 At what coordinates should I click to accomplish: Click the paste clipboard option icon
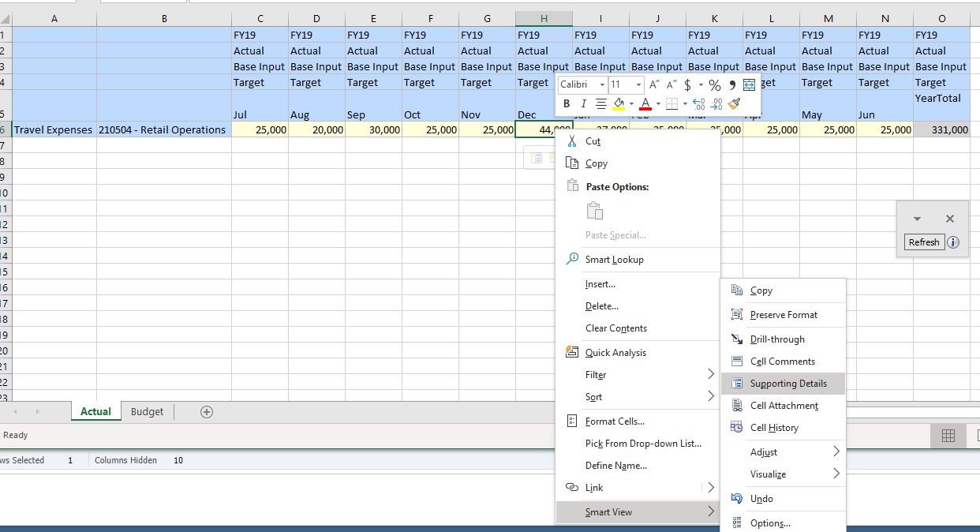(x=596, y=211)
